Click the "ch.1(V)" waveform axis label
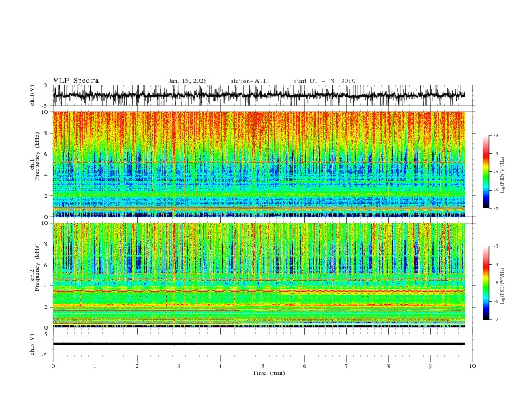The height and width of the screenshot is (411, 532). (x=32, y=95)
